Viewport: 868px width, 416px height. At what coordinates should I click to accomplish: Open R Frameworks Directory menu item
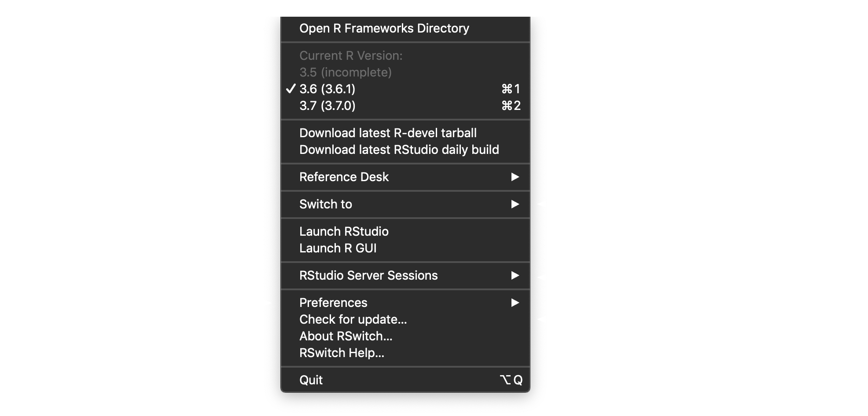(384, 29)
